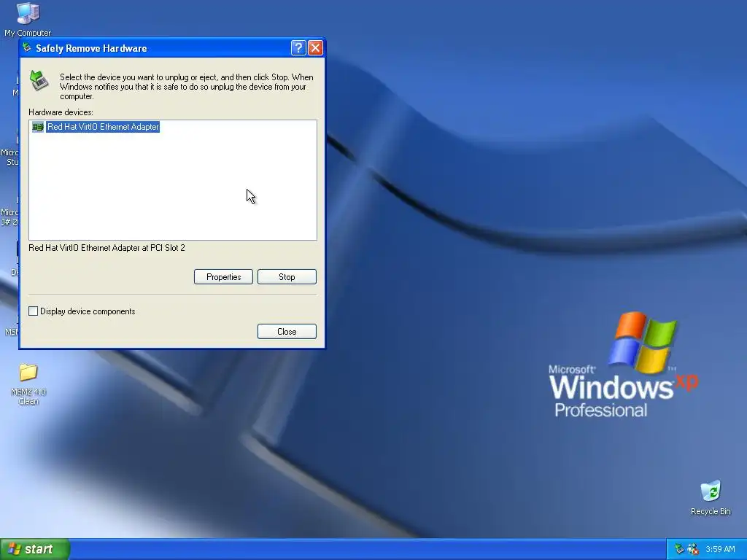Click Safely Remove Hardware tray icon
Viewport: 747px width, 560px height.
(679, 549)
